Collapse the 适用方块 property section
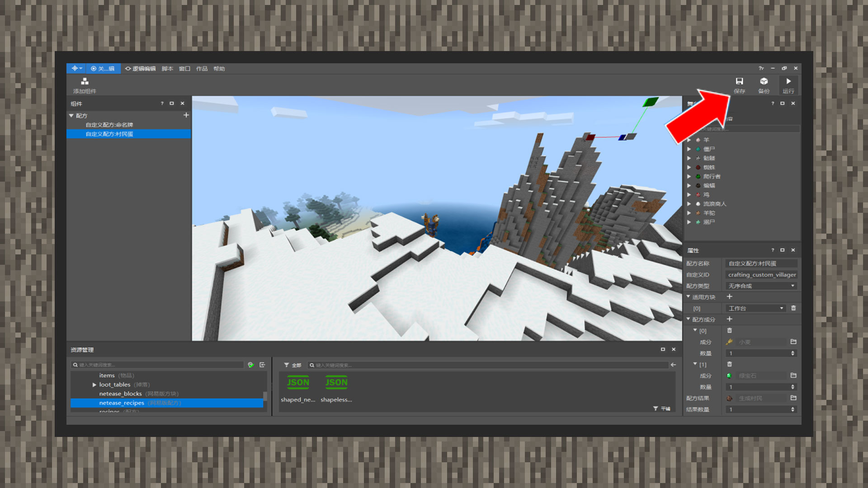Image resolution: width=868 pixels, height=488 pixels. pos(688,297)
